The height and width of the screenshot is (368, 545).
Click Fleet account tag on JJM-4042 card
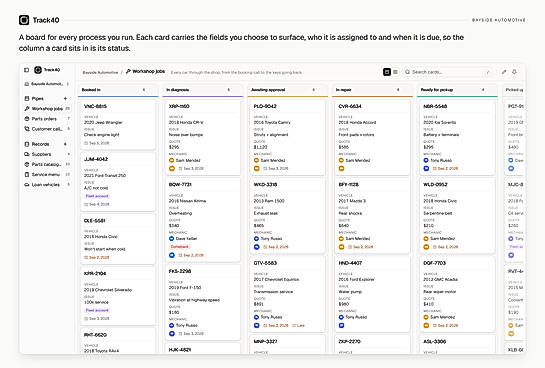(97, 196)
